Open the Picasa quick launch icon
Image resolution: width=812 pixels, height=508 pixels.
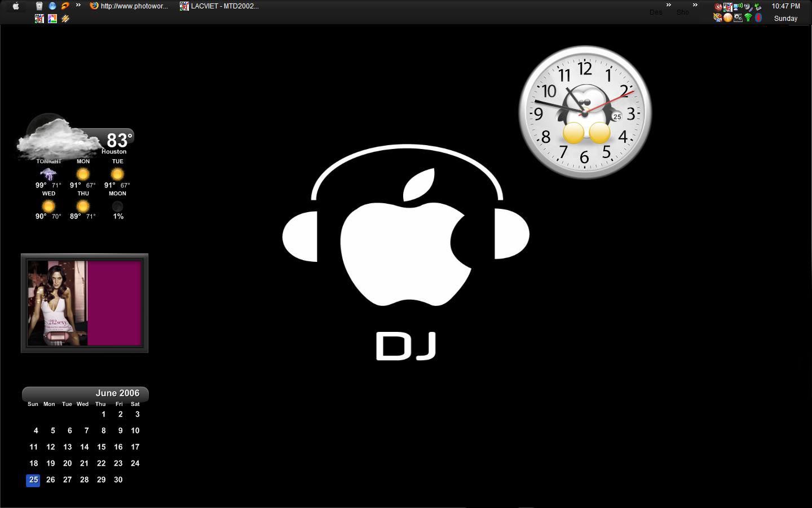pyautogui.click(x=52, y=19)
